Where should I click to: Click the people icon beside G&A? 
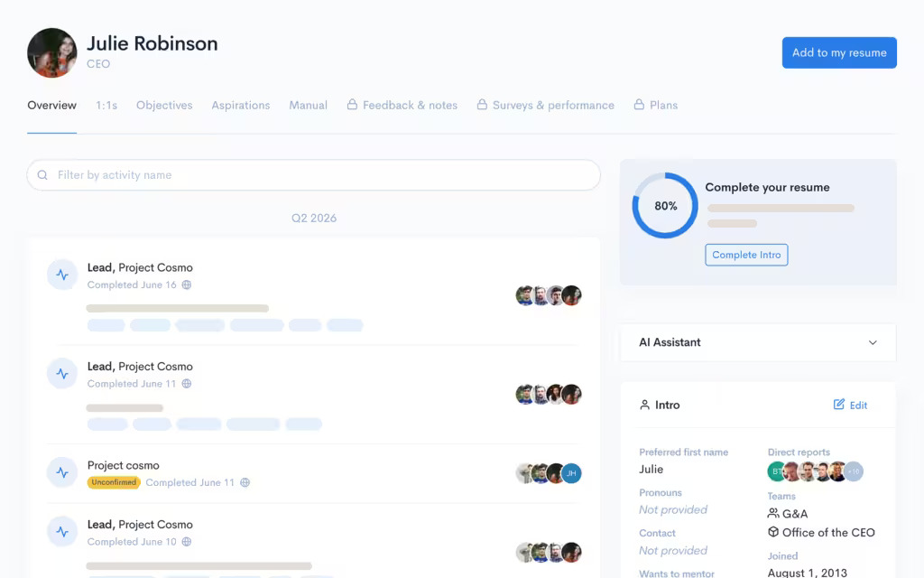click(x=773, y=513)
